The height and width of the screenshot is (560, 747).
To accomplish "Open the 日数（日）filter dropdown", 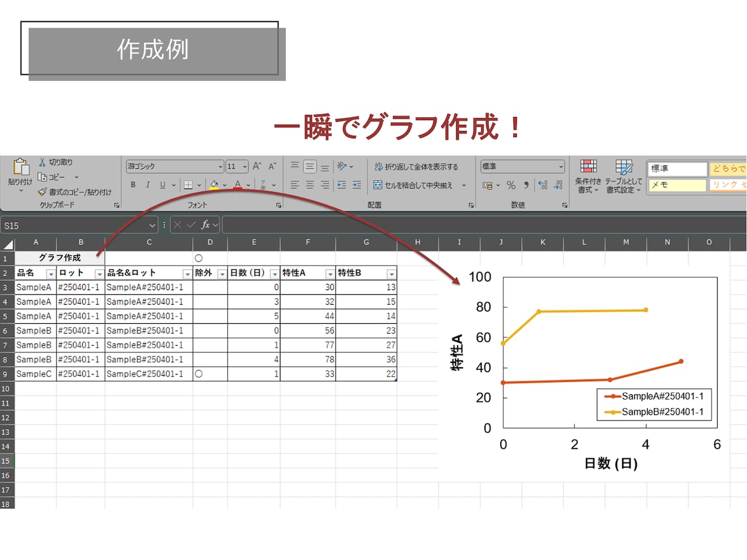I will (275, 274).
